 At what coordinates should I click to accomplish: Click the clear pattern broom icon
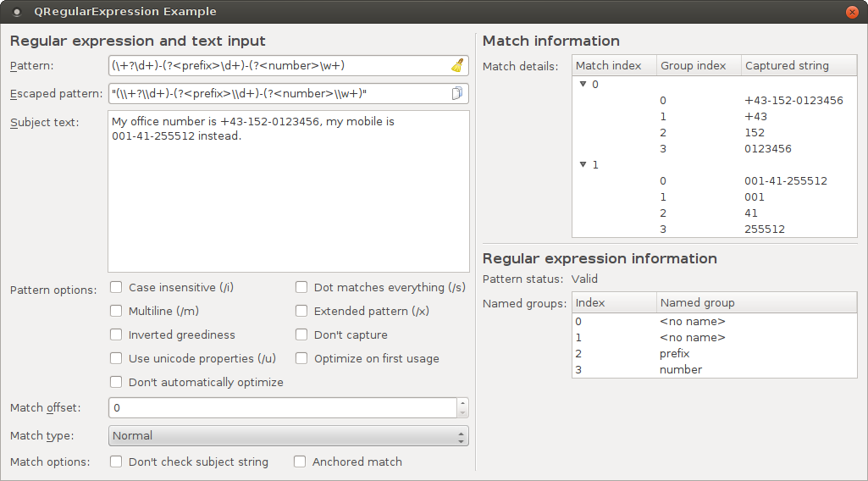coord(457,66)
